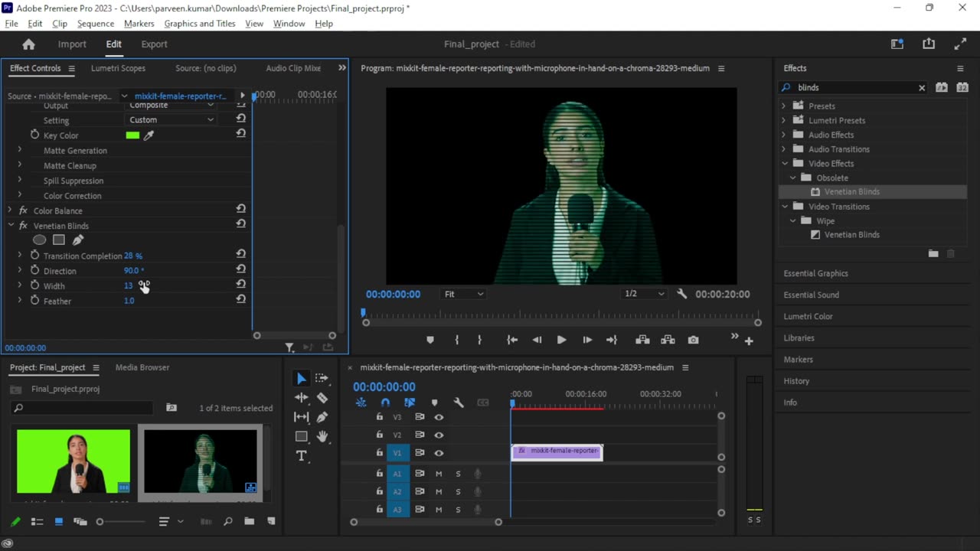Open Graphics and Titles menu
The width and height of the screenshot is (980, 551).
(x=200, y=24)
